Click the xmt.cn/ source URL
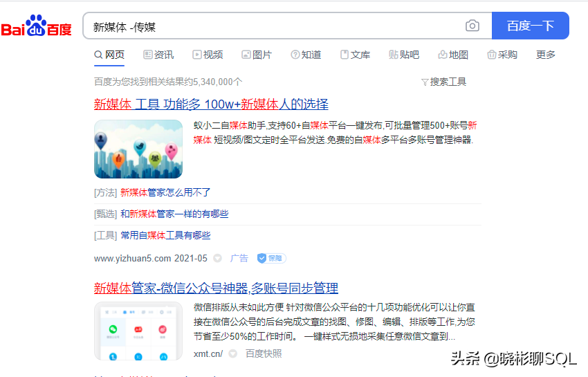The image size is (588, 377). [x=208, y=353]
